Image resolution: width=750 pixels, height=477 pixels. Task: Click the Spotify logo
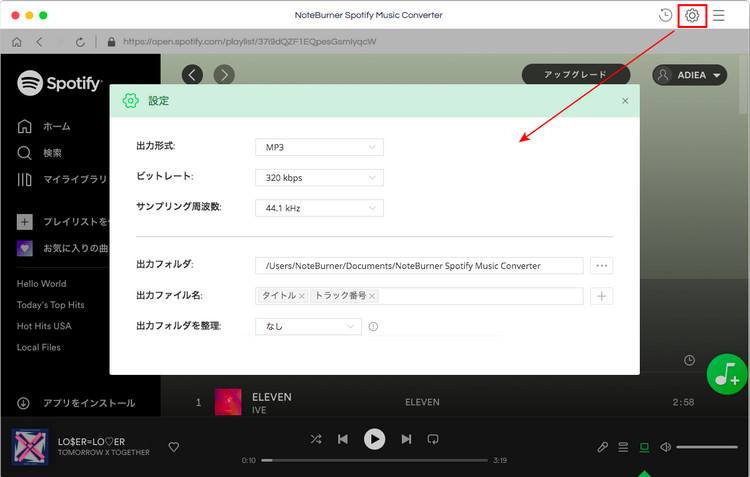pyautogui.click(x=59, y=83)
